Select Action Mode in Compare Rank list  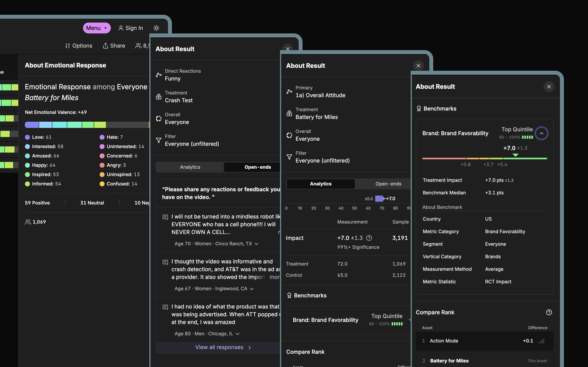[x=444, y=341]
